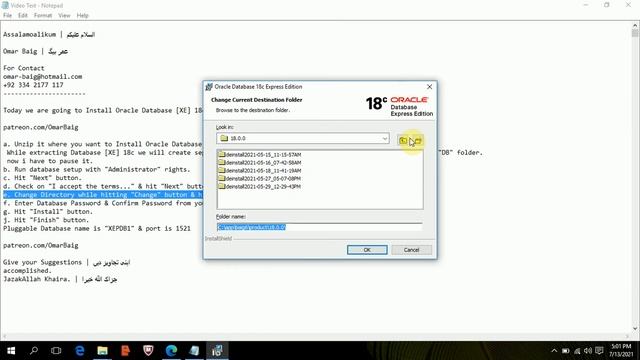The image size is (640, 360).
Task: Click the Notepad title bar app icon
Action: (5, 5)
